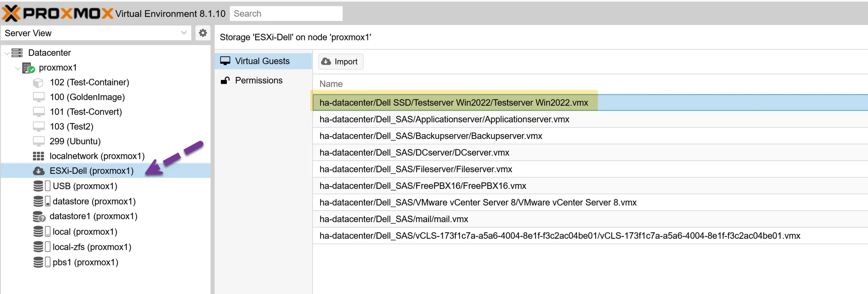The image size is (868, 294).
Task: Select 101 (Test-Convert) in tree
Action: coord(86,112)
